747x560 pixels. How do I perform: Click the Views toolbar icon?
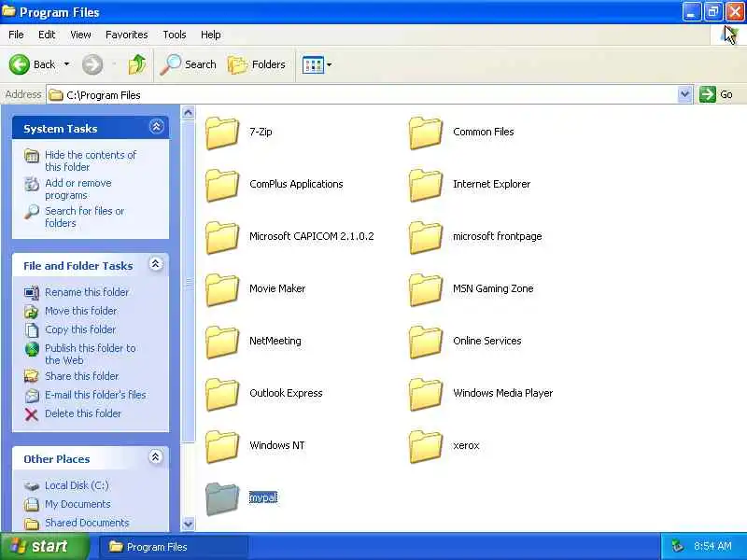click(313, 64)
